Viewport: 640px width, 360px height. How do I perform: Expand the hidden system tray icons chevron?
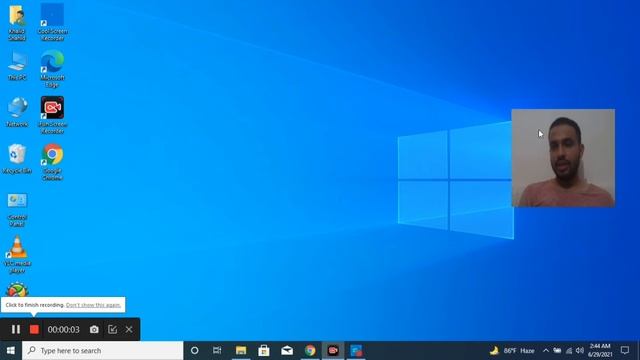(x=546, y=351)
